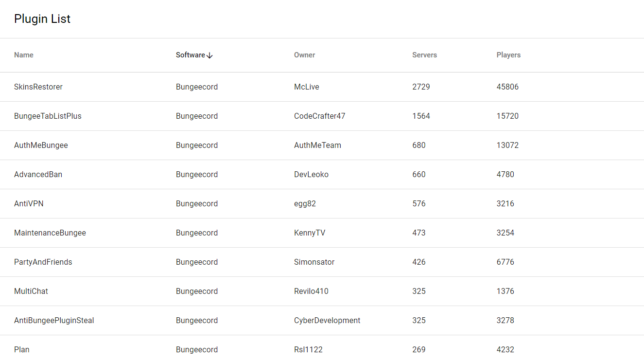Select the MaintenanceBungee plugin name

tap(50, 233)
